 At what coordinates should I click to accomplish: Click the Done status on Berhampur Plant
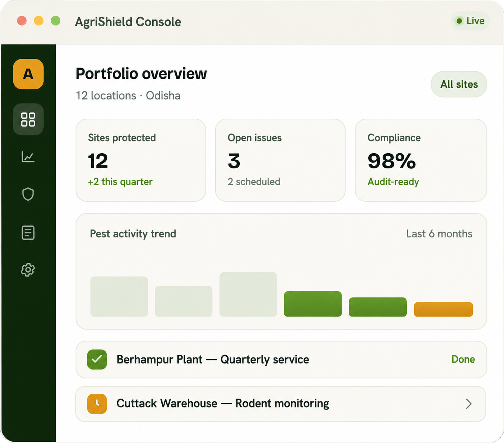tap(463, 359)
